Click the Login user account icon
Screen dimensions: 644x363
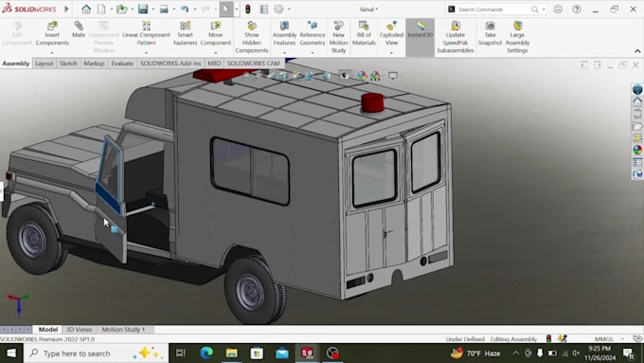[558, 9]
